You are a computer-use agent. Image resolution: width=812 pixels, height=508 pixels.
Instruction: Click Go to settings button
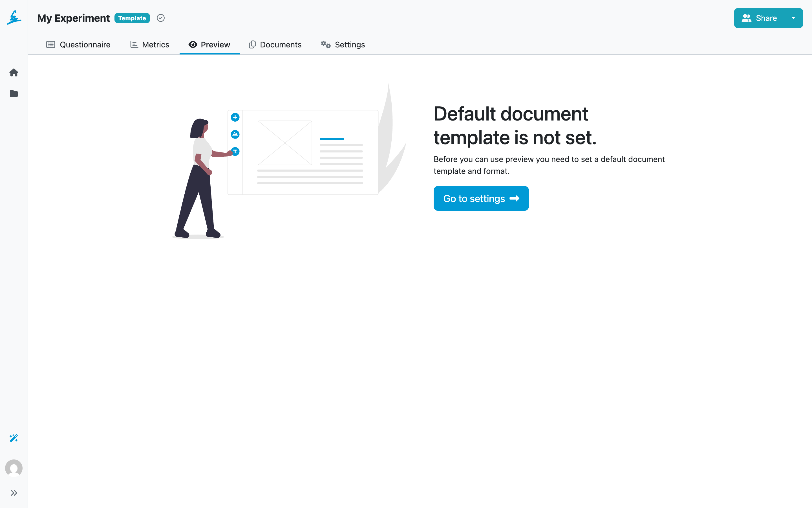pyautogui.click(x=481, y=199)
